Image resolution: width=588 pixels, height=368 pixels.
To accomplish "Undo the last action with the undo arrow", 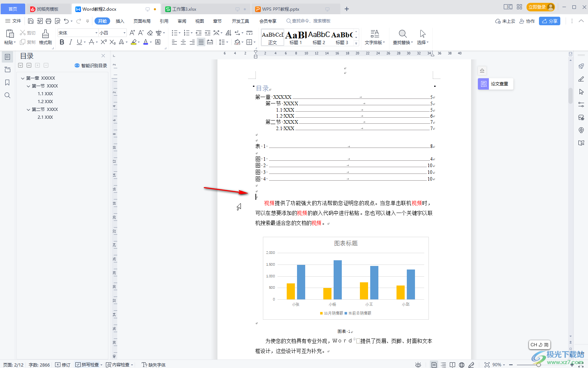I will 66,21.
